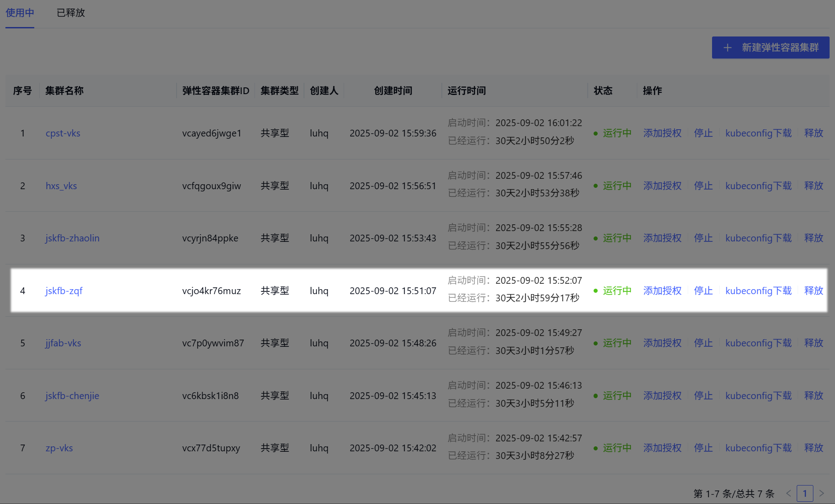Open the cpst-vks cluster link
The image size is (835, 504).
pyautogui.click(x=63, y=133)
